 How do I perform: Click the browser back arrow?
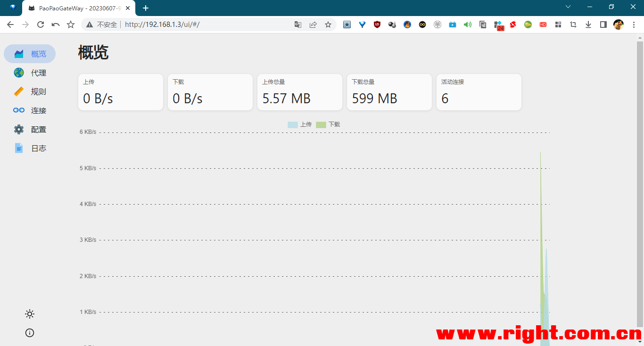pos(10,25)
